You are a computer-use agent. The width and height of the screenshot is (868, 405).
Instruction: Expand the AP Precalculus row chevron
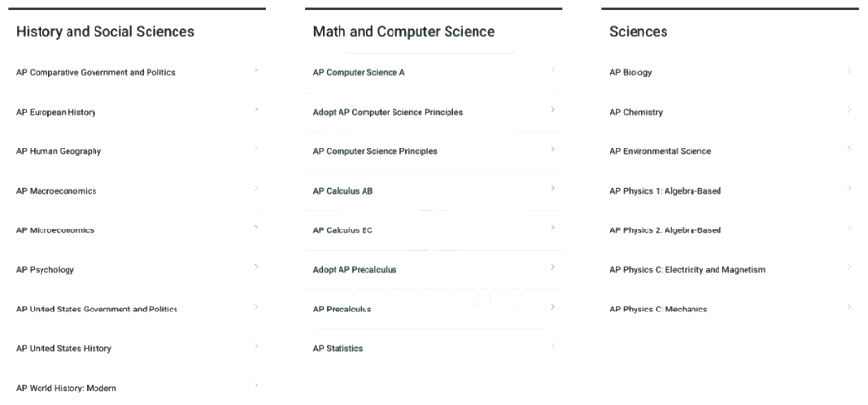(552, 307)
